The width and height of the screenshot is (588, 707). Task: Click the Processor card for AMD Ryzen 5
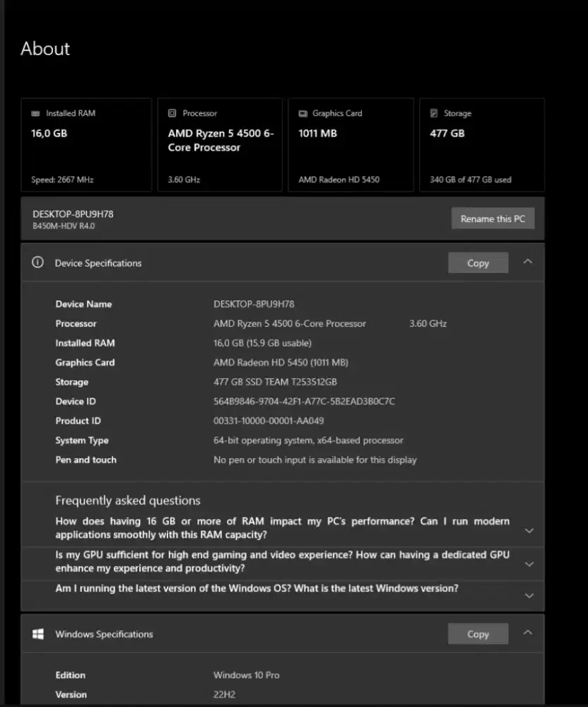(x=220, y=144)
